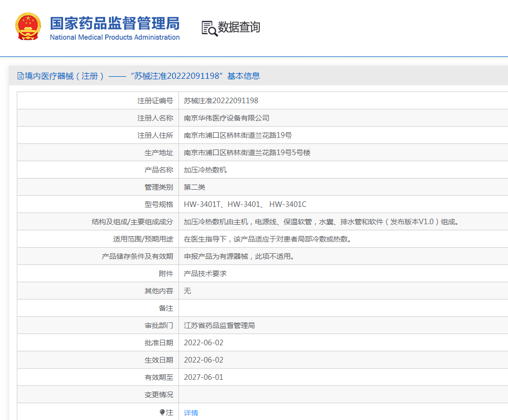Click the data query magnifier icon

click(210, 28)
